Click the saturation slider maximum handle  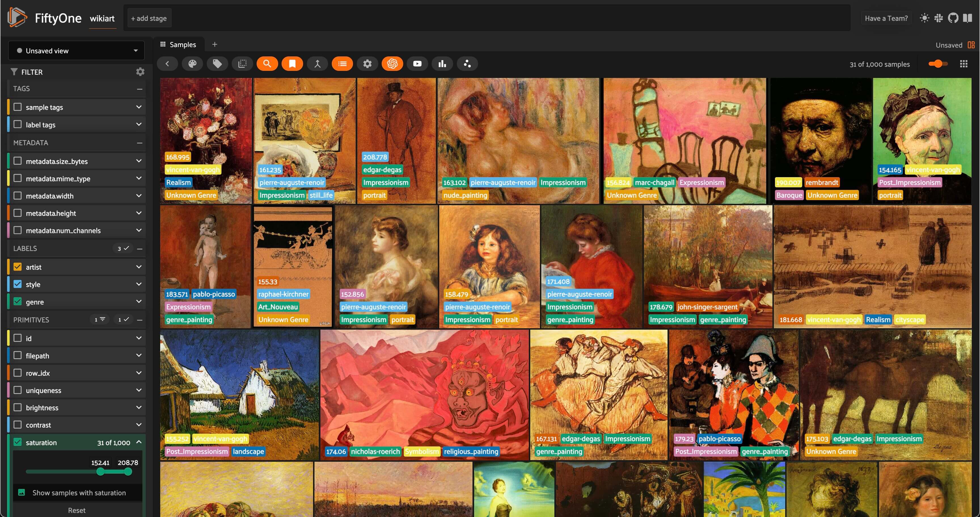[x=128, y=472]
